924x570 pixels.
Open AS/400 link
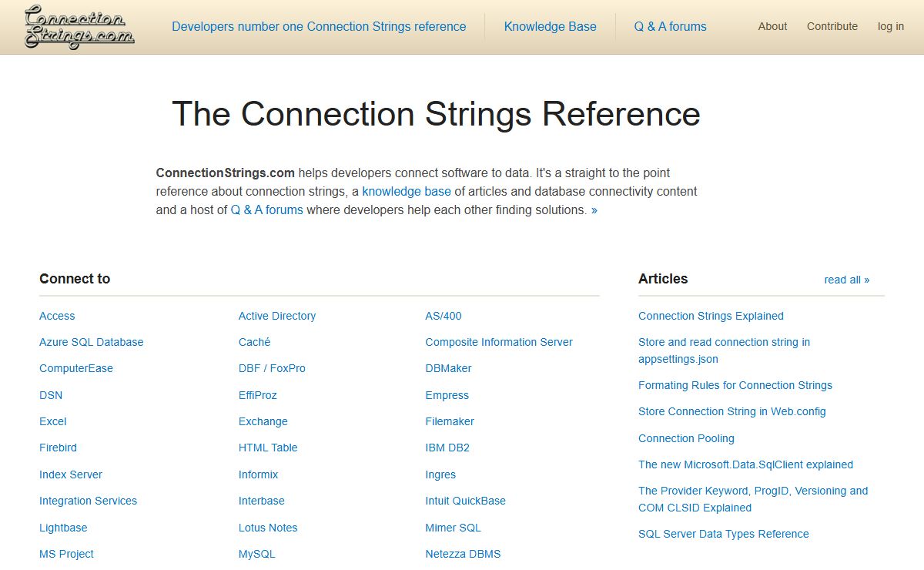tap(444, 316)
